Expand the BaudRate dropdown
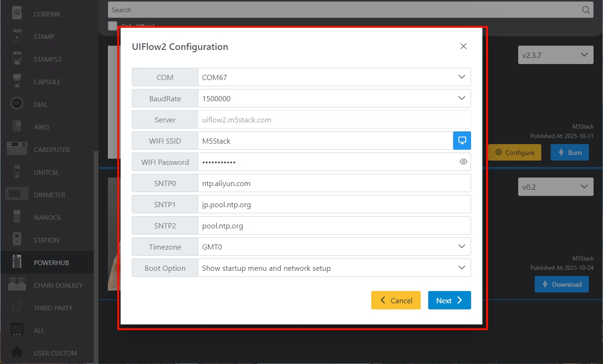Screen dimensions: 603x364 [334, 98]
